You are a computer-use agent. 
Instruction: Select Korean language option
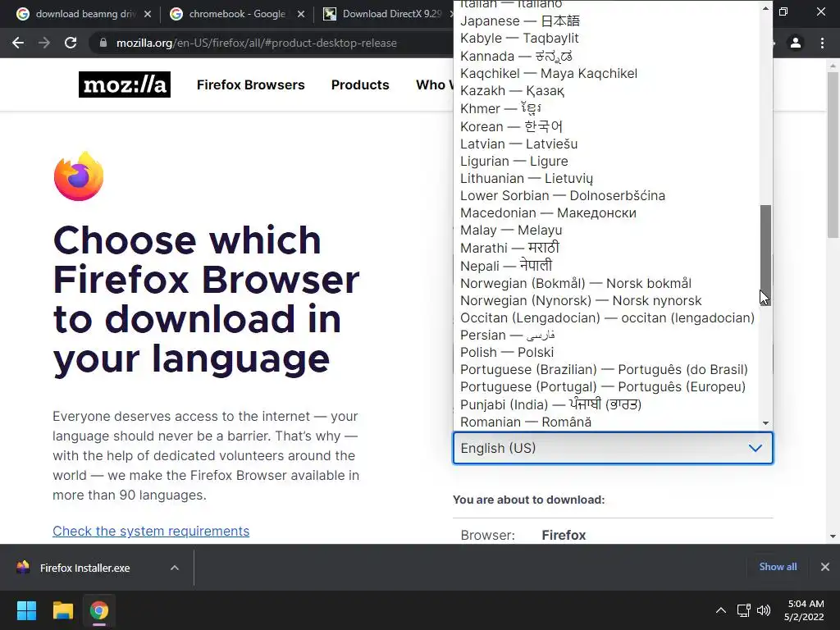[606, 126]
